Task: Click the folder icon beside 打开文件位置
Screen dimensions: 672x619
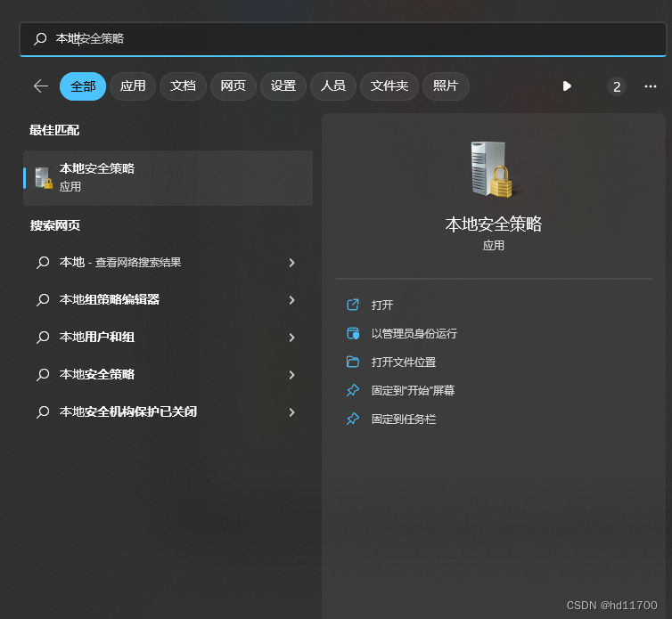Action: 353,362
